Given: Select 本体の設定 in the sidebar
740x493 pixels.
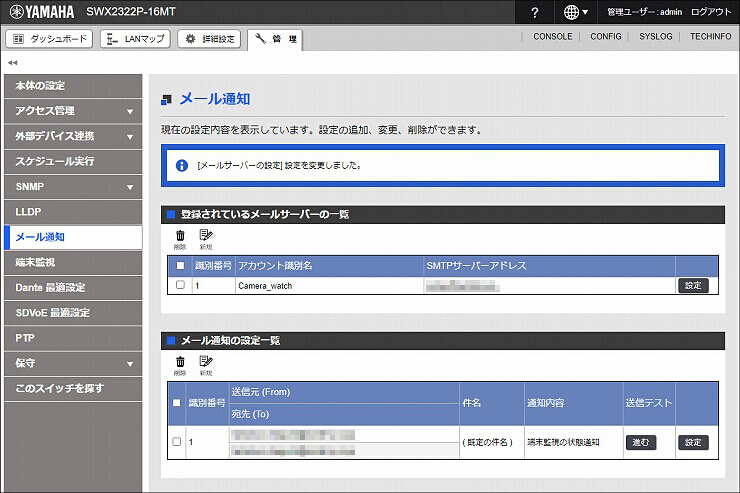Looking at the screenshot, I should pos(73,86).
